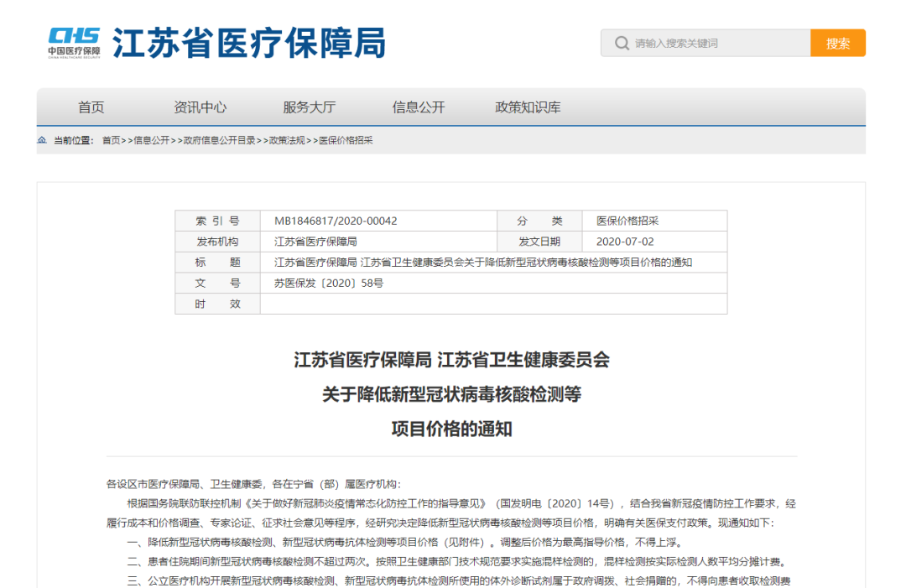
Task: Click the paragraph starting 三、公立医疗机构开展
Action: point(459,581)
